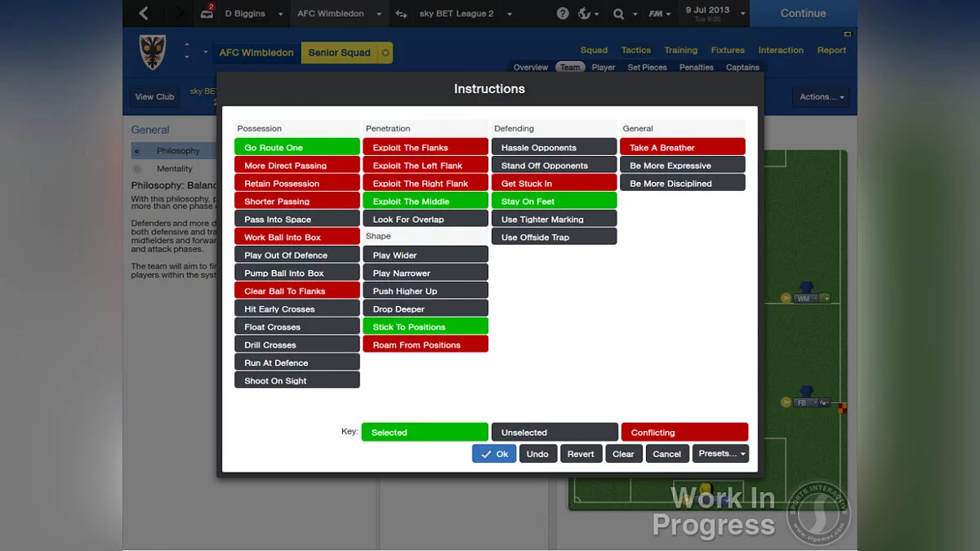Deselect Exploit The Middle
The width and height of the screenshot is (980, 551).
tap(425, 201)
